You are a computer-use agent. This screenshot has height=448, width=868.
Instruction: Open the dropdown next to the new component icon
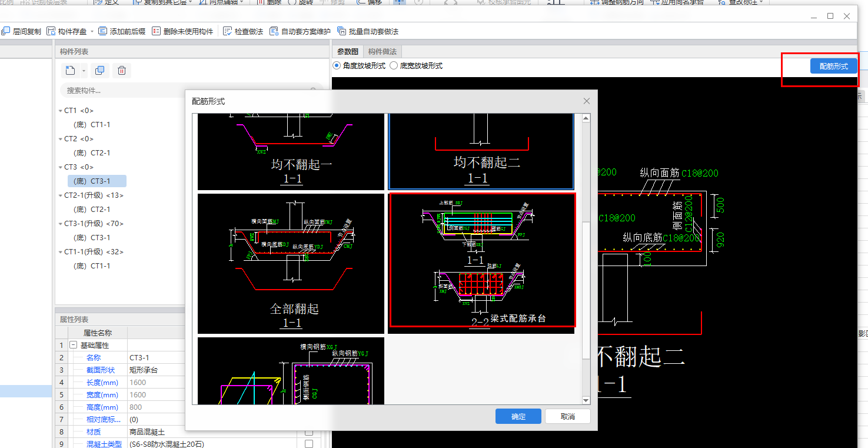tap(84, 71)
